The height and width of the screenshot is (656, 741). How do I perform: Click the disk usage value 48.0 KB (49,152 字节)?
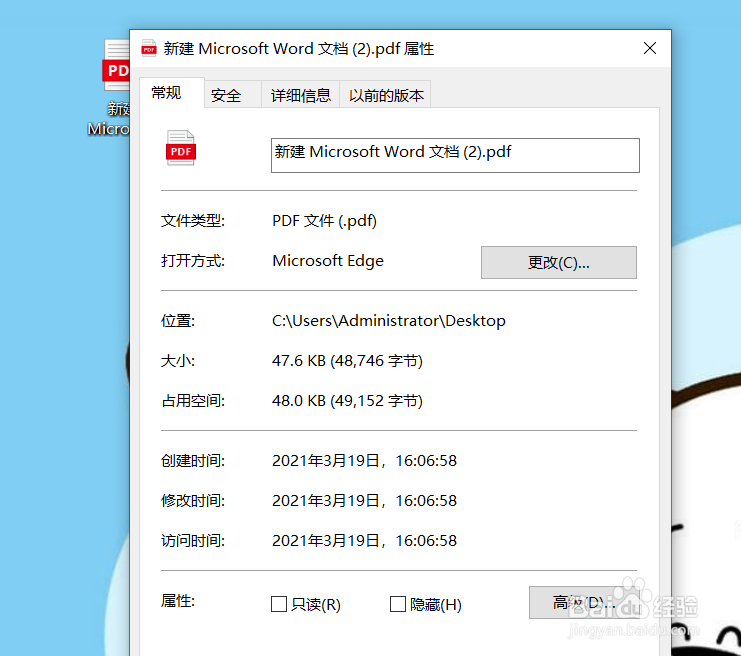pyautogui.click(x=347, y=401)
